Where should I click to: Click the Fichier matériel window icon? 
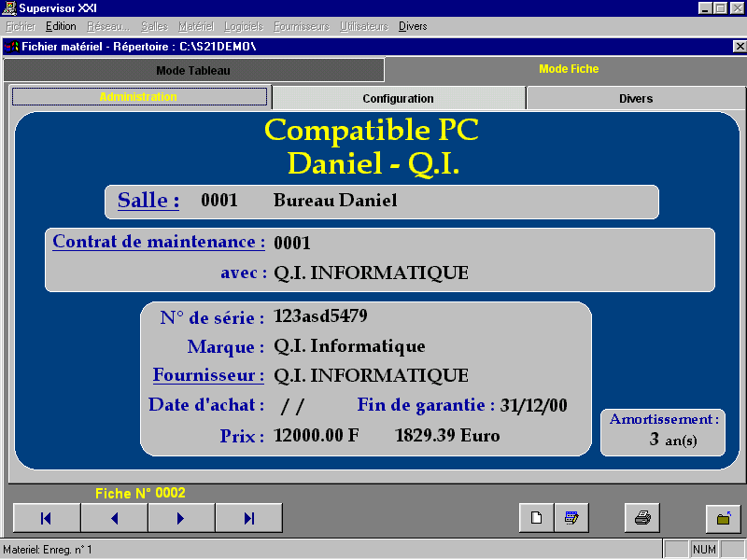coord(11,47)
